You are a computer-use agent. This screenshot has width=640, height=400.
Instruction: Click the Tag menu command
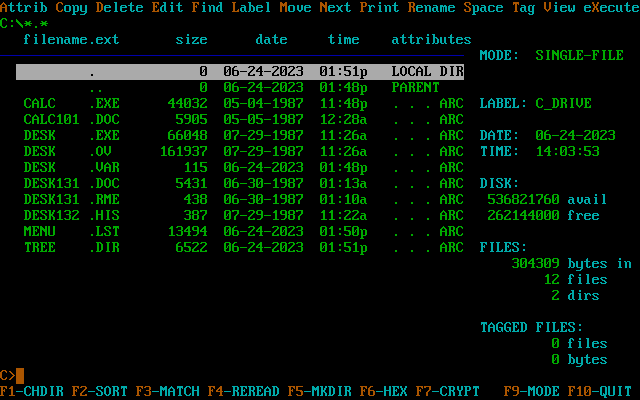[x=523, y=8]
